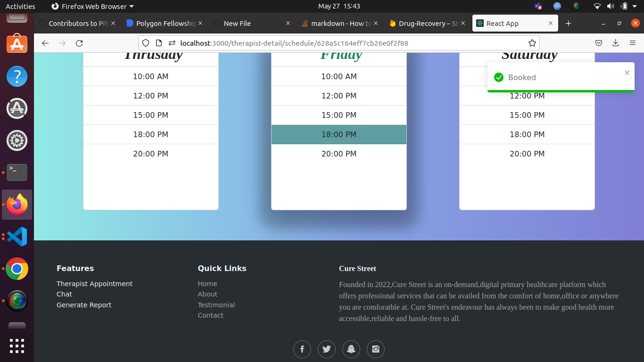Open the Firefox Web Browser app menu

[92, 6]
